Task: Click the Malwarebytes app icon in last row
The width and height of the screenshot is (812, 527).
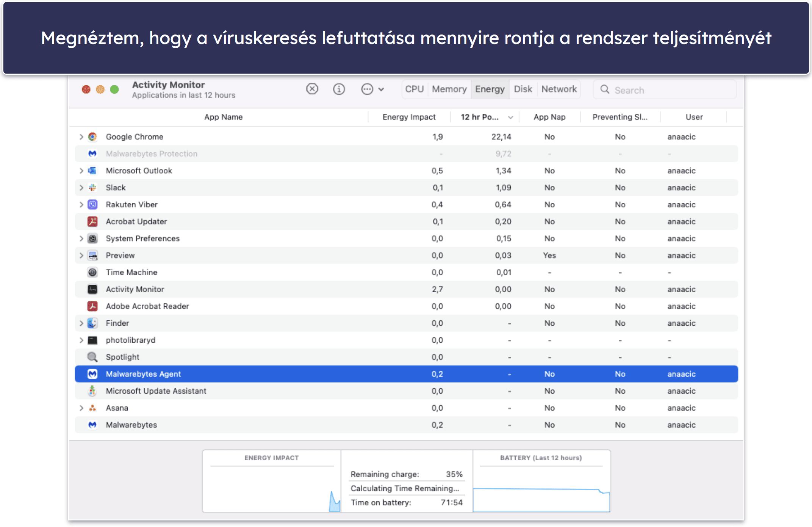Action: coord(92,425)
